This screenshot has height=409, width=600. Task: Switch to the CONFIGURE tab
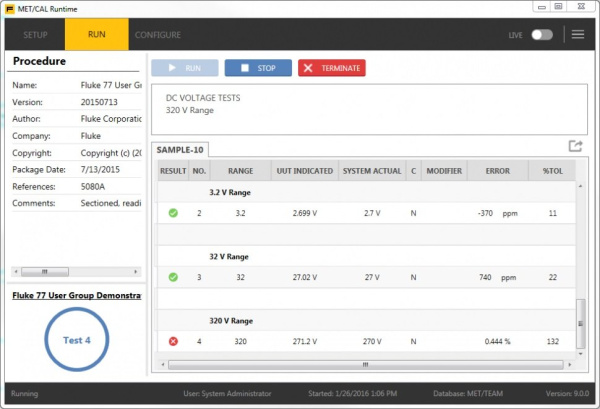(158, 35)
